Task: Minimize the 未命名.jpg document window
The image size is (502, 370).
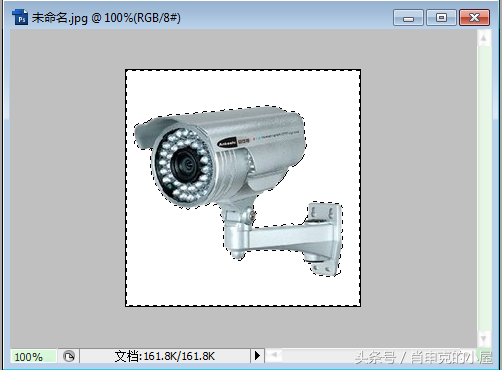Action: coord(408,18)
